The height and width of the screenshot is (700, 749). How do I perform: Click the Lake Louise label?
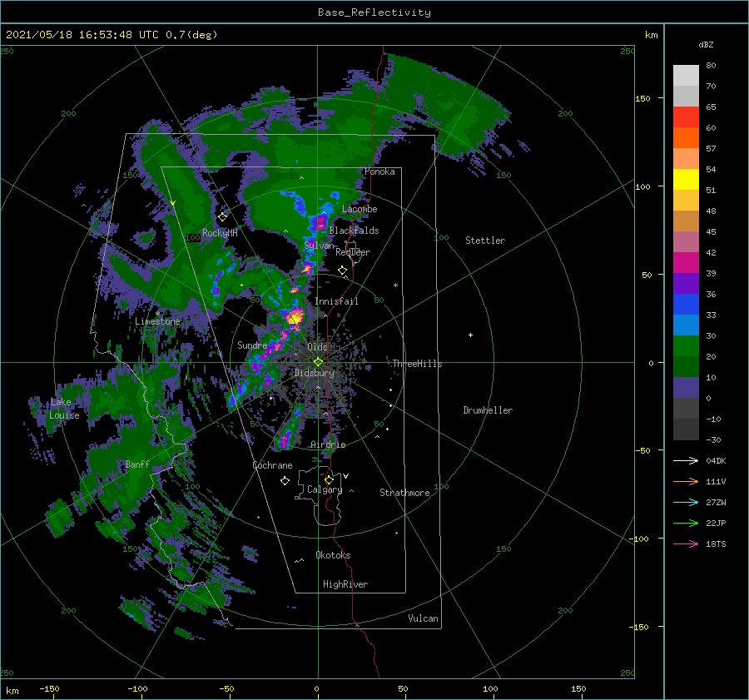[x=64, y=409]
